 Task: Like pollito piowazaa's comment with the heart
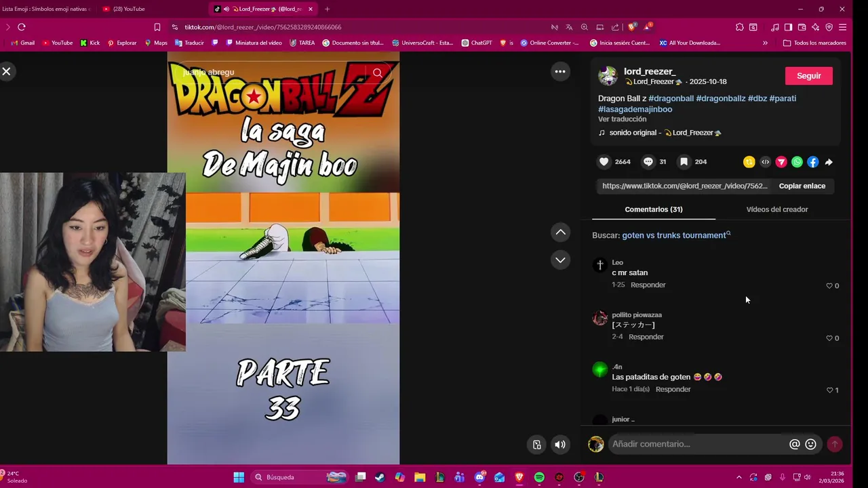[x=829, y=338]
